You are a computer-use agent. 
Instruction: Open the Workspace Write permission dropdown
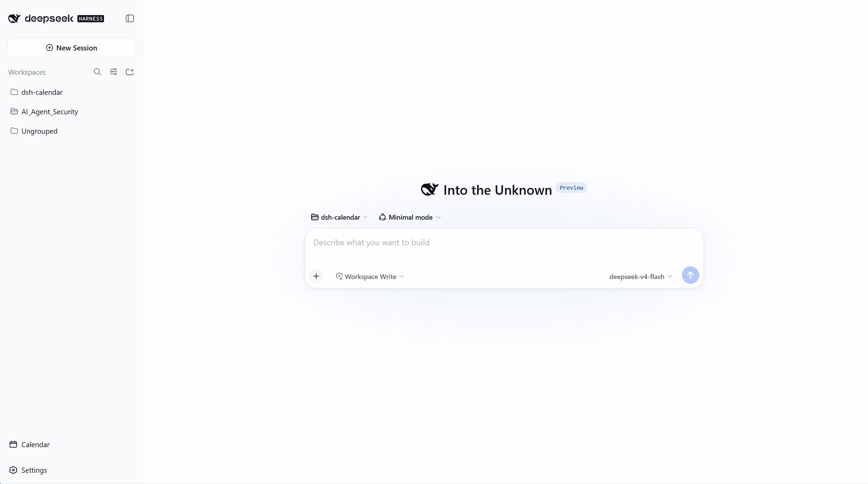[x=370, y=276]
